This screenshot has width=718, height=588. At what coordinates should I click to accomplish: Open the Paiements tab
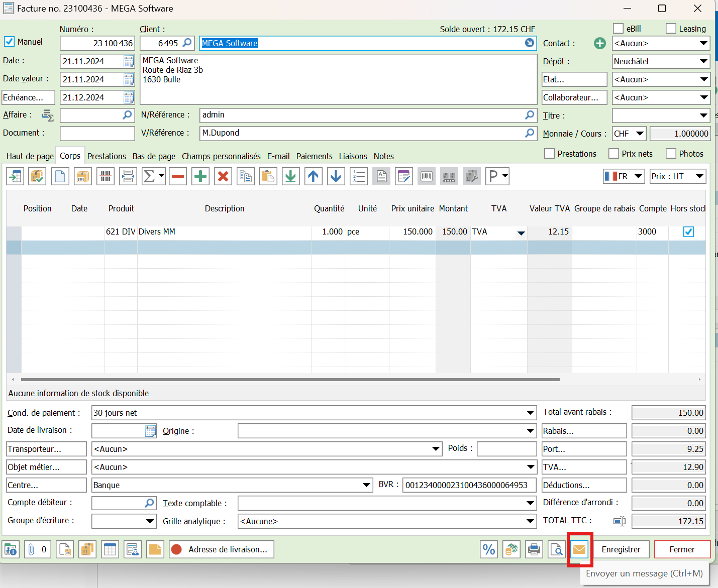(314, 156)
